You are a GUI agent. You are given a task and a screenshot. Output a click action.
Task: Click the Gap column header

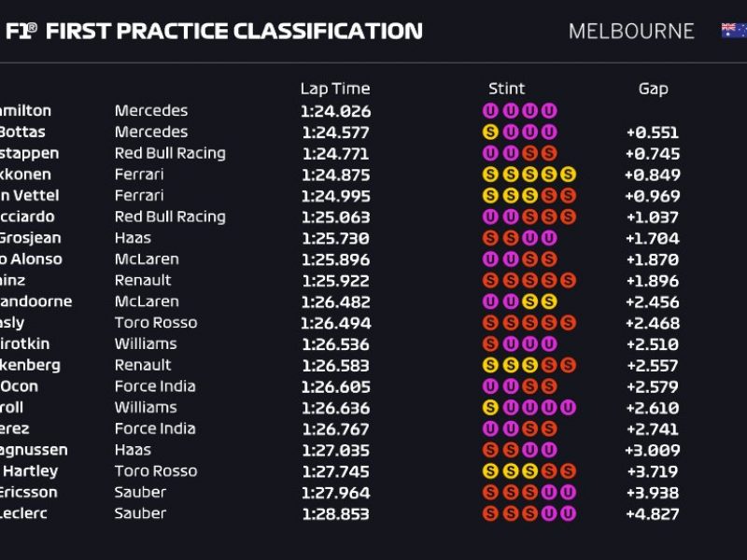(653, 89)
